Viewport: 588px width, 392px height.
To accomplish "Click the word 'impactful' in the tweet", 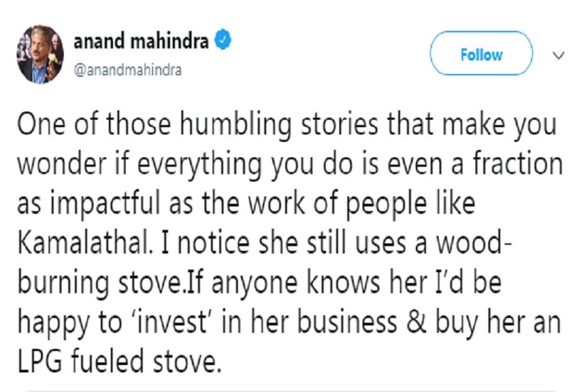I will 105,204.
